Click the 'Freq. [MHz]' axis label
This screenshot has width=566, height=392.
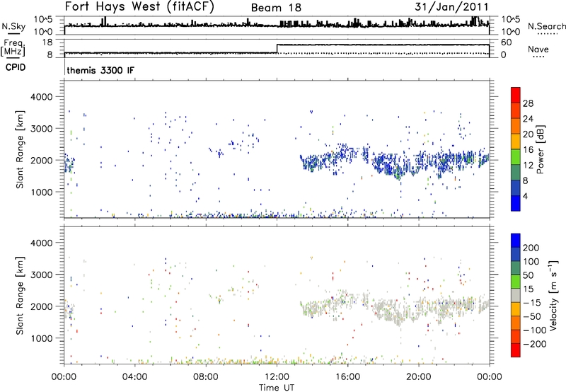13,47
